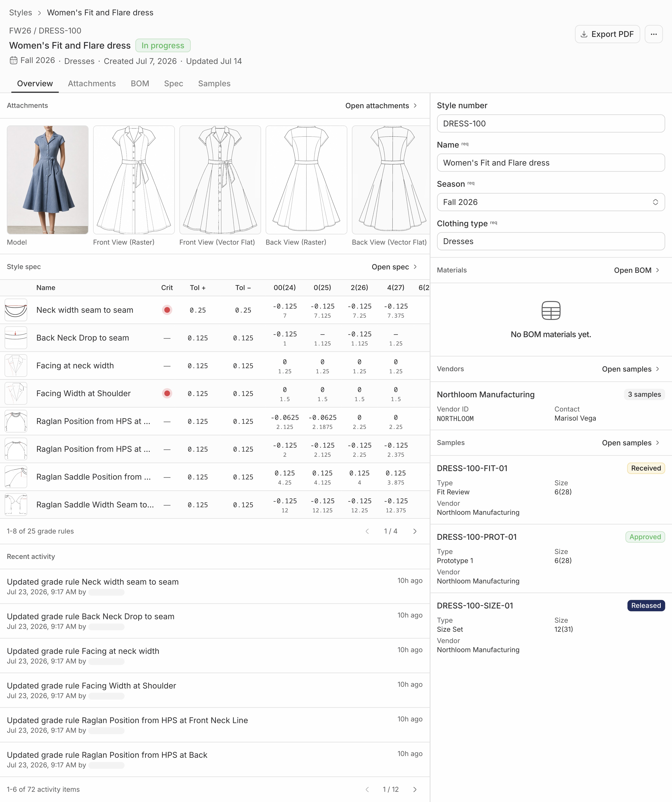
Task: Click the Open spec link
Action: [394, 267]
